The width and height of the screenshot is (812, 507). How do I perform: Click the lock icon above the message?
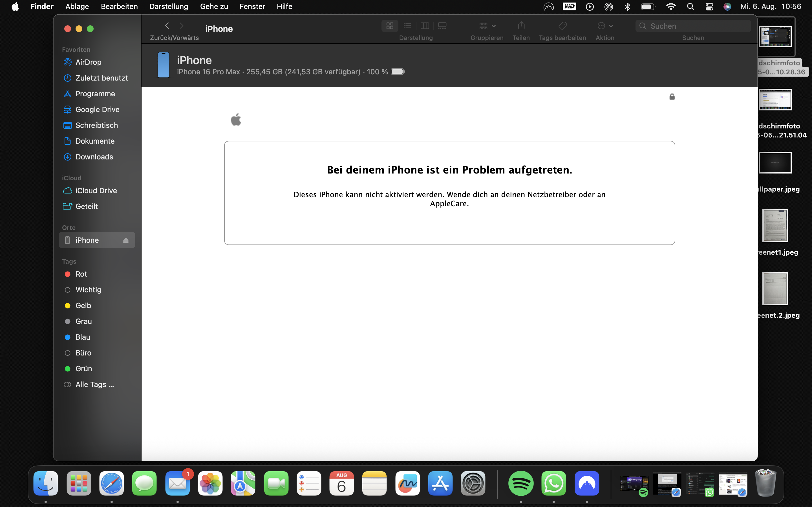point(672,97)
